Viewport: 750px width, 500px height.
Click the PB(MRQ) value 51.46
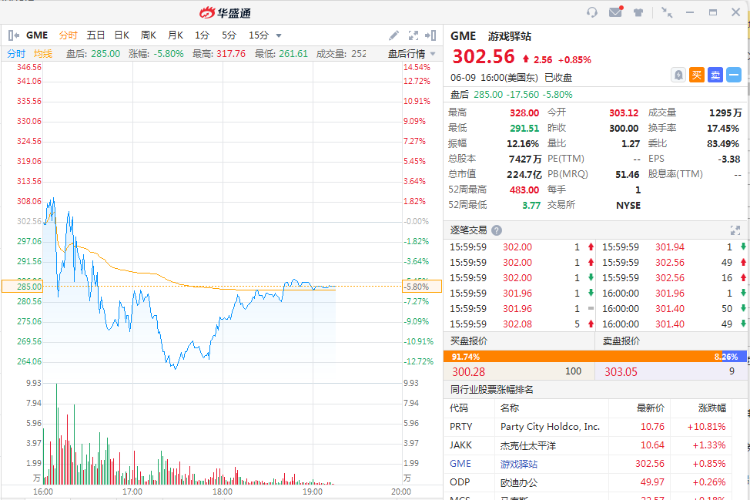pos(627,175)
